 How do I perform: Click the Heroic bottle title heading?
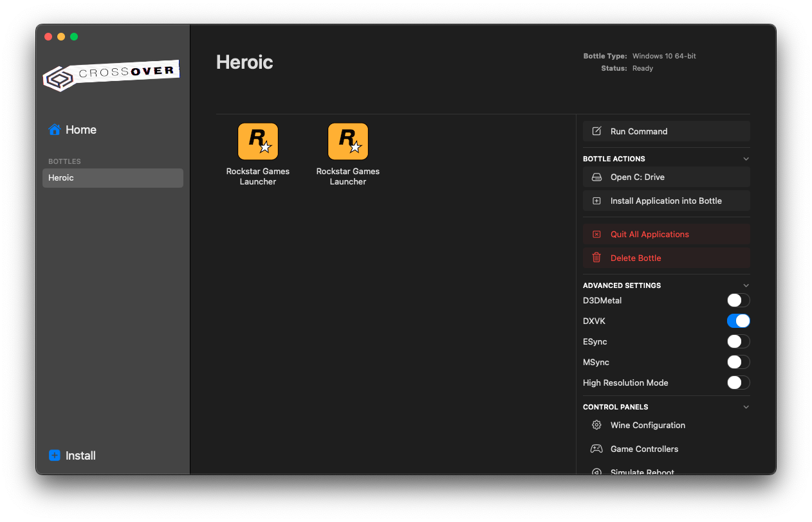pos(245,62)
